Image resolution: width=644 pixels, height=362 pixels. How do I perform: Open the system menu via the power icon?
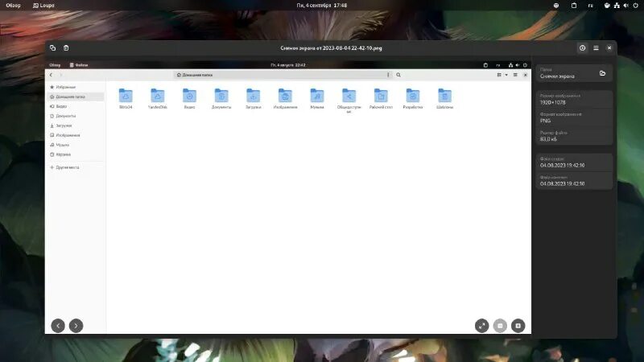tap(635, 6)
